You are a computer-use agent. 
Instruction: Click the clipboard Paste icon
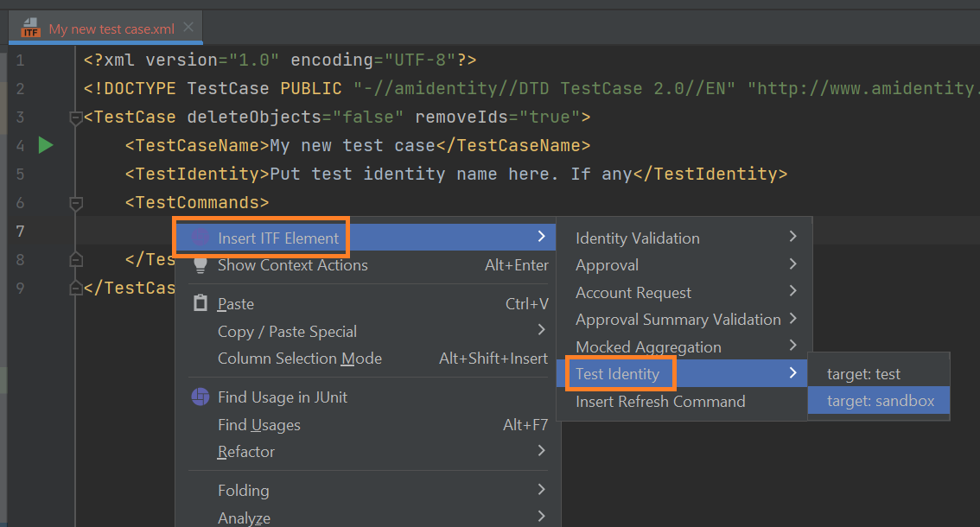click(200, 303)
